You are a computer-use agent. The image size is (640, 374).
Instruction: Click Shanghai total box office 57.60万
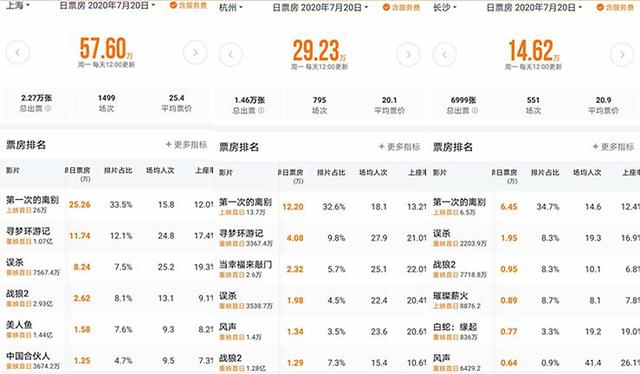click(x=106, y=48)
